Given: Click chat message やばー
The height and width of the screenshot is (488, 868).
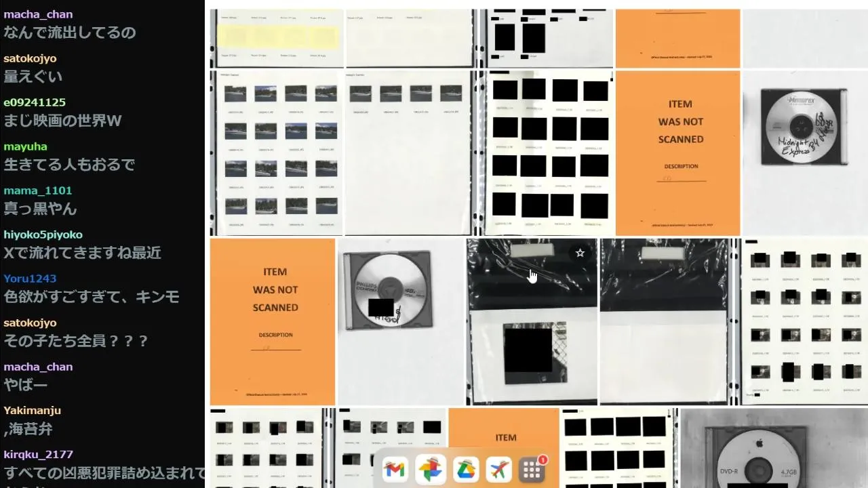Looking at the screenshot, I should [26, 385].
